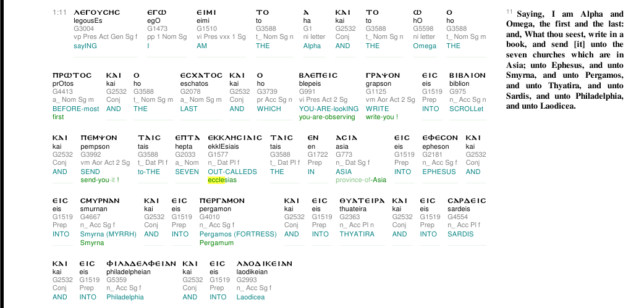Open Strong's entry G2363 for thuateira
The image size is (644, 308).
tap(350, 217)
